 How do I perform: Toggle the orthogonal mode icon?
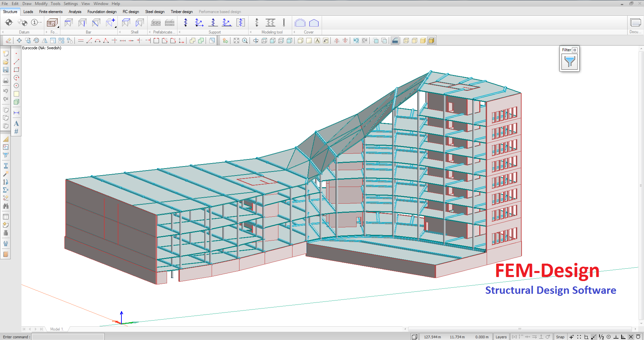click(x=586, y=337)
